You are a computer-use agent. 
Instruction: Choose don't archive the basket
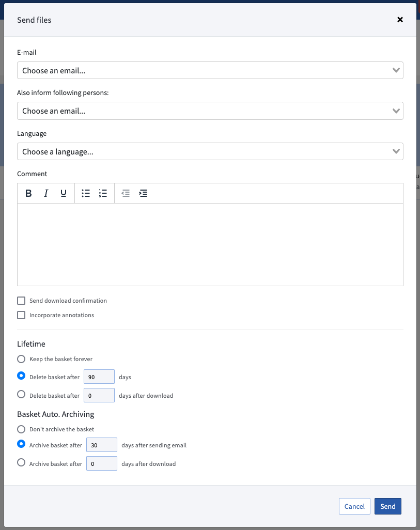tap(21, 429)
